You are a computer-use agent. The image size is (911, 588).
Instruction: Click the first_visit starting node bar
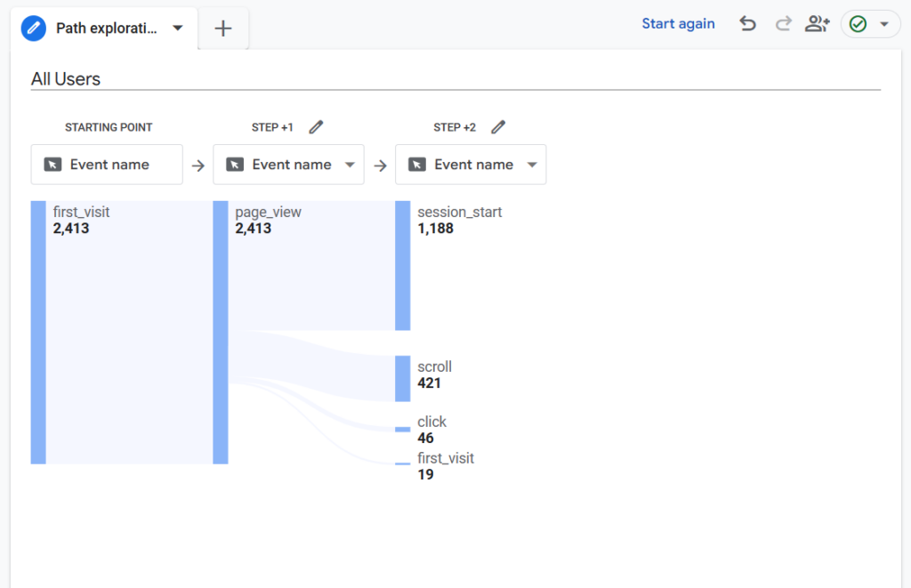[38, 332]
